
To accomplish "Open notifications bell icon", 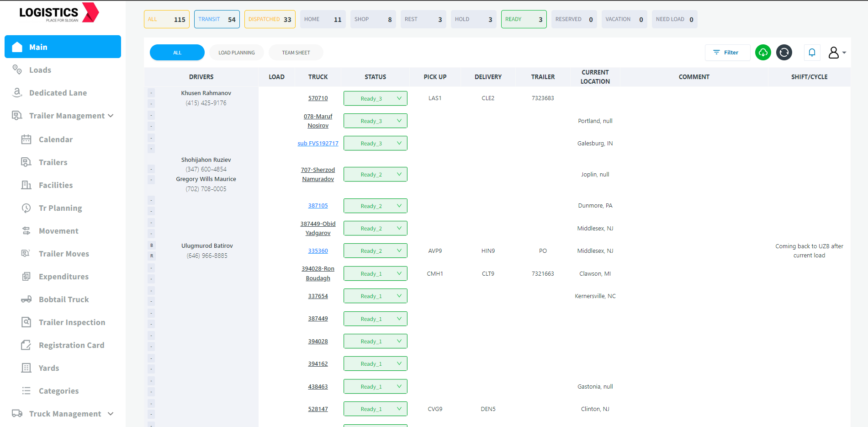I will pyautogui.click(x=812, y=52).
